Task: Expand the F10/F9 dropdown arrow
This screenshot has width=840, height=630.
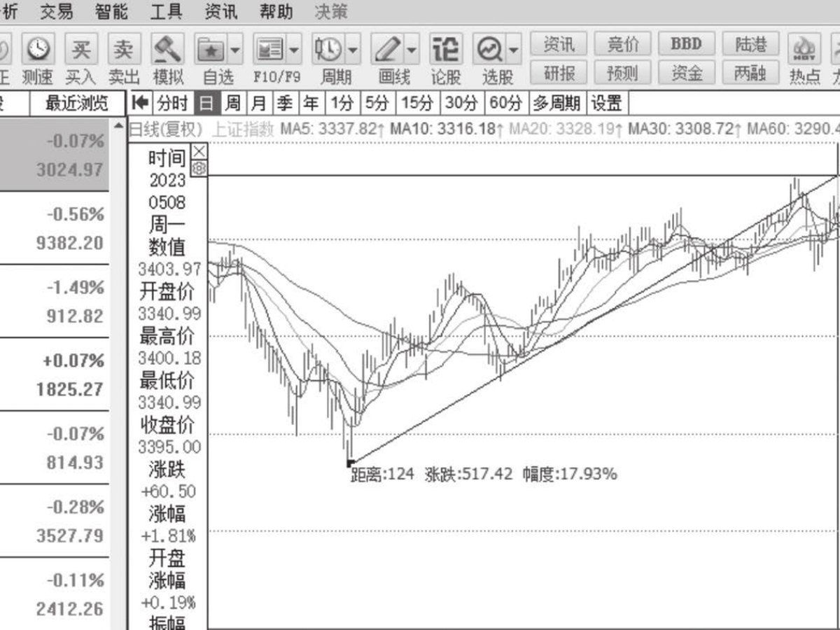Action: [x=293, y=50]
